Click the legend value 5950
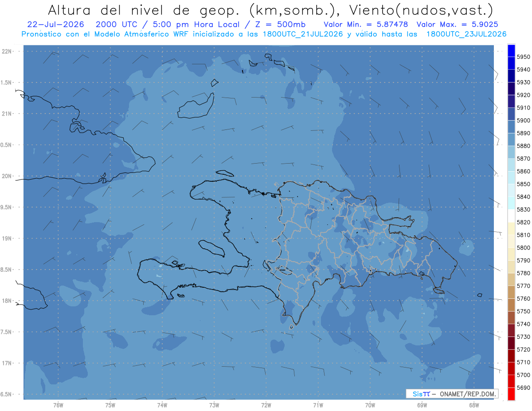The height and width of the screenshot is (411, 532). (523, 57)
